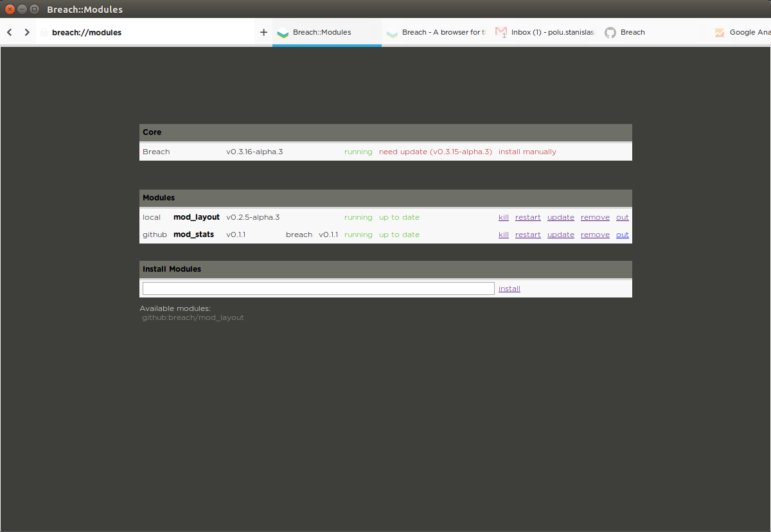The image size is (771, 532).
Task: Go back with the left arrow icon
Action: (x=10, y=32)
